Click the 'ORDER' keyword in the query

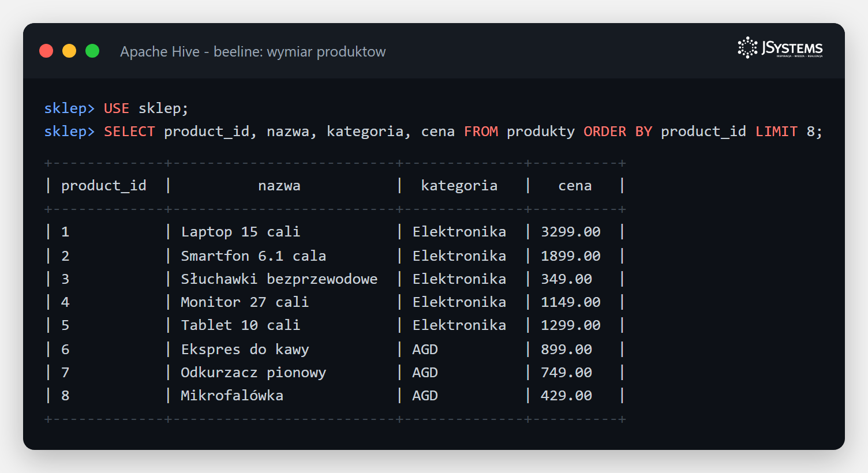[x=605, y=132]
